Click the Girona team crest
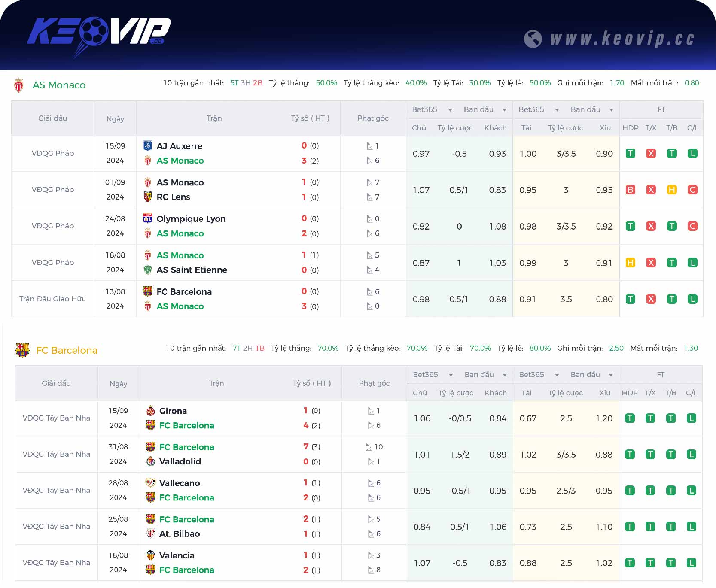 [150, 411]
